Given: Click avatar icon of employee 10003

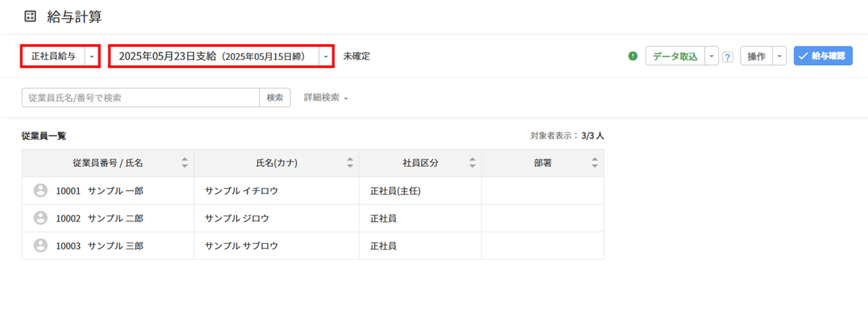Looking at the screenshot, I should pos(41,246).
